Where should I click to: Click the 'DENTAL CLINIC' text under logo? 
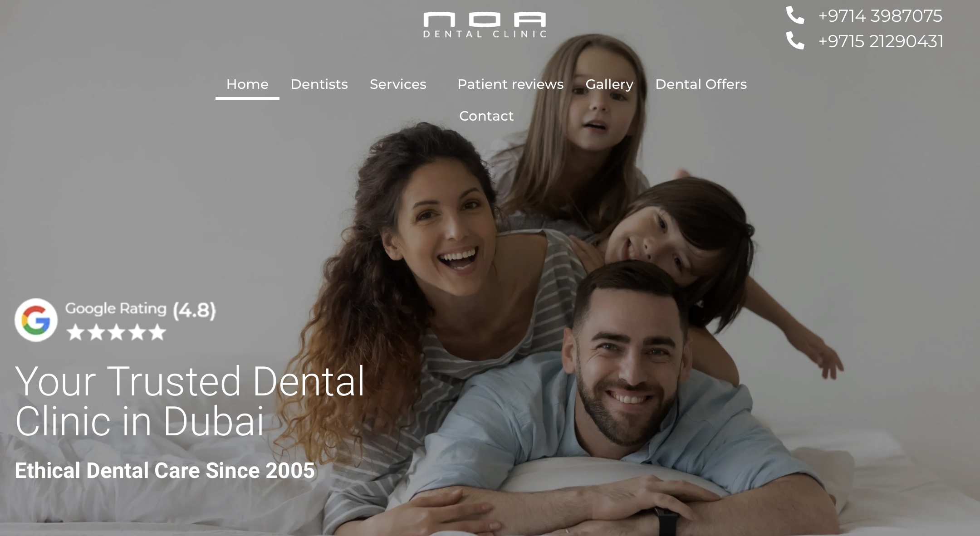pos(485,34)
